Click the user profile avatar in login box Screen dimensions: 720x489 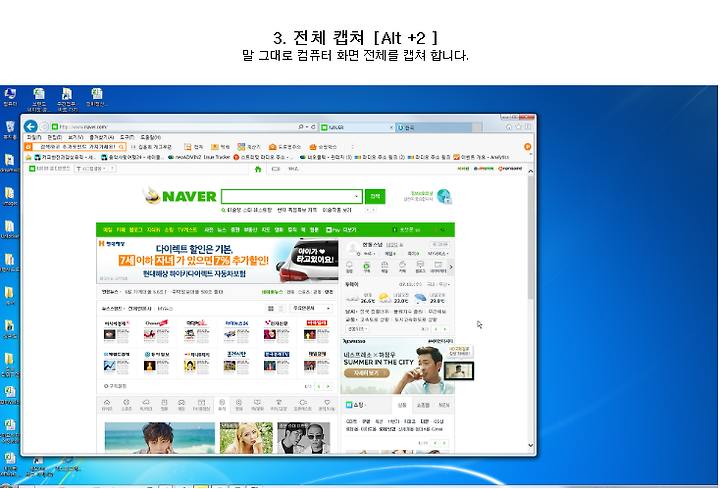(x=353, y=247)
